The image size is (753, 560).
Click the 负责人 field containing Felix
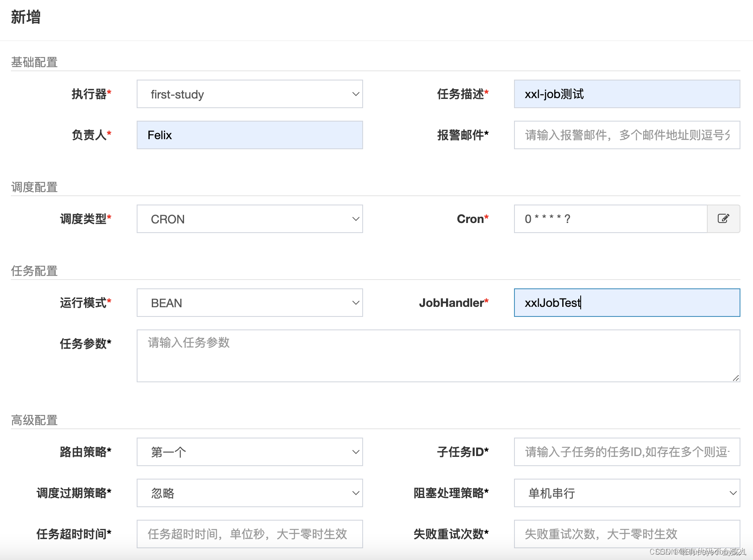coord(250,135)
